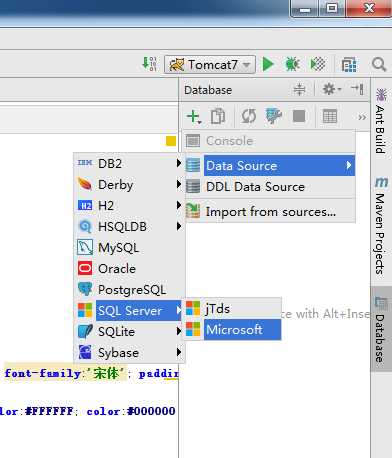Screen dimensions: 392x458
Task: Click the Database panel title
Action: (x=208, y=90)
